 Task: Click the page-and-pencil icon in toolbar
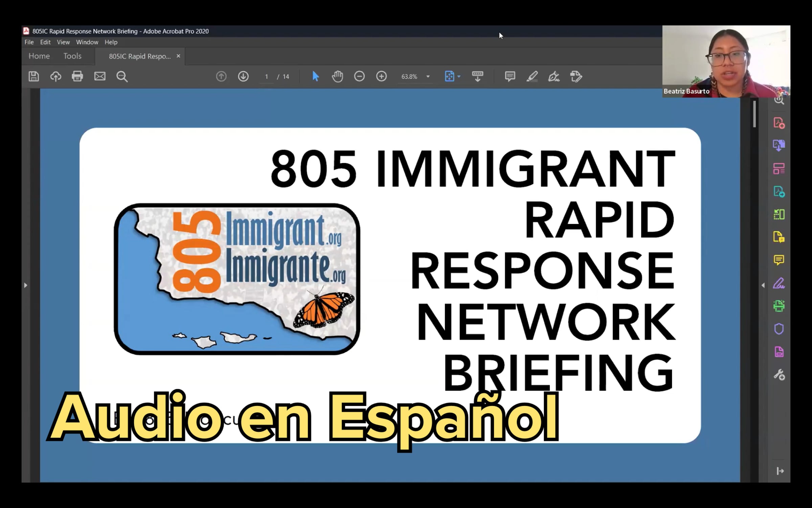tap(576, 76)
